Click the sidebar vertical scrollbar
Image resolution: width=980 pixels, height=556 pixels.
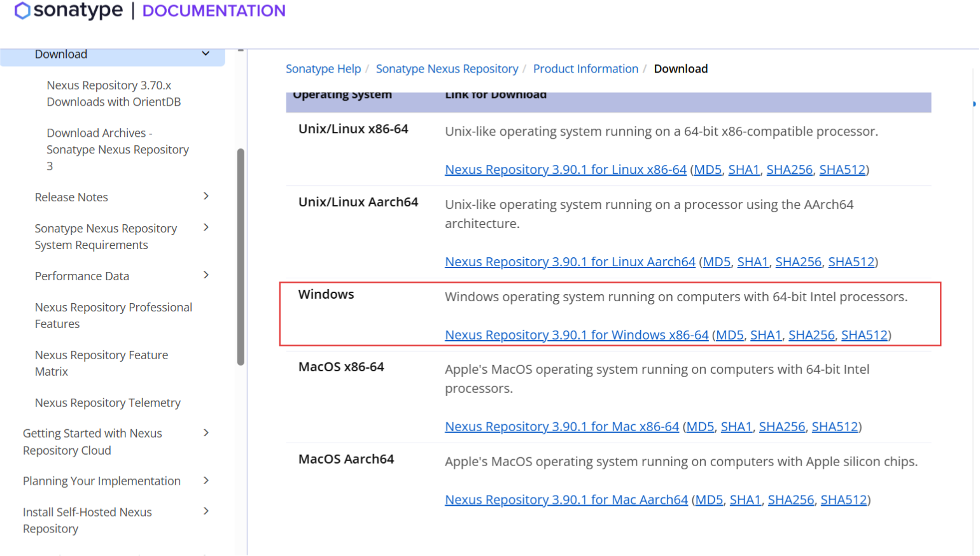(x=241, y=257)
